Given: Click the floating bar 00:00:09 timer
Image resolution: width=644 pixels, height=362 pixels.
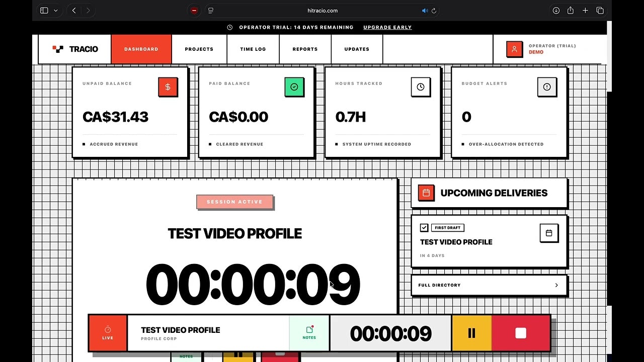Looking at the screenshot, I should point(391,334).
